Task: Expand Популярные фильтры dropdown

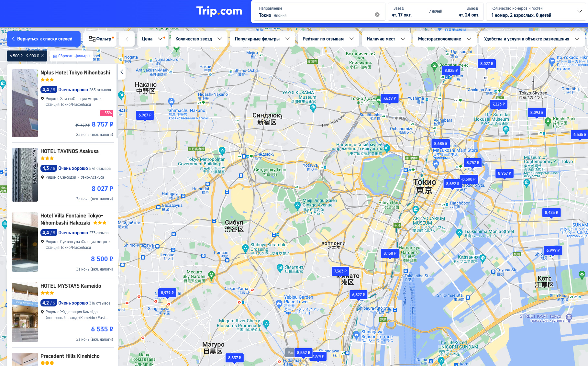Action: click(x=262, y=39)
